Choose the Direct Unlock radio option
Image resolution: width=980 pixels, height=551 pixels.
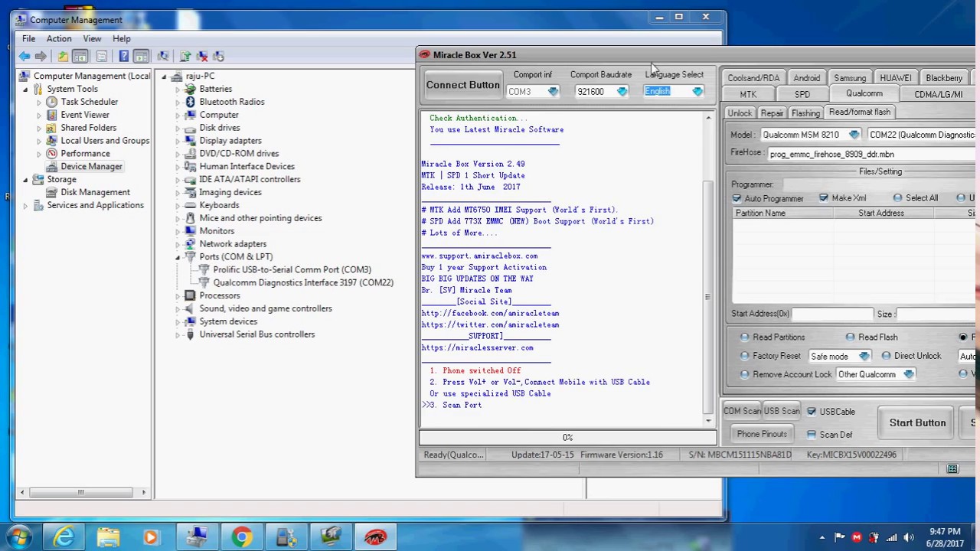click(887, 356)
